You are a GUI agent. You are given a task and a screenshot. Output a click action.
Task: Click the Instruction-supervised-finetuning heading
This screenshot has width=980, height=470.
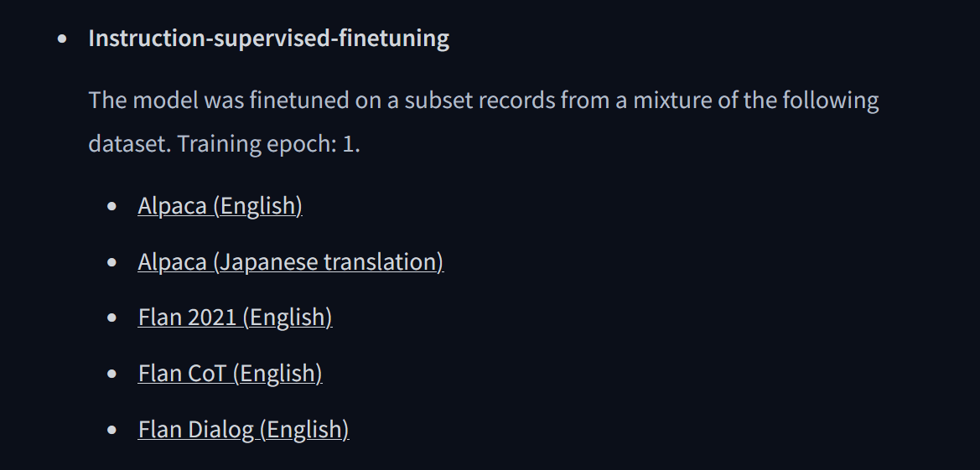269,39
